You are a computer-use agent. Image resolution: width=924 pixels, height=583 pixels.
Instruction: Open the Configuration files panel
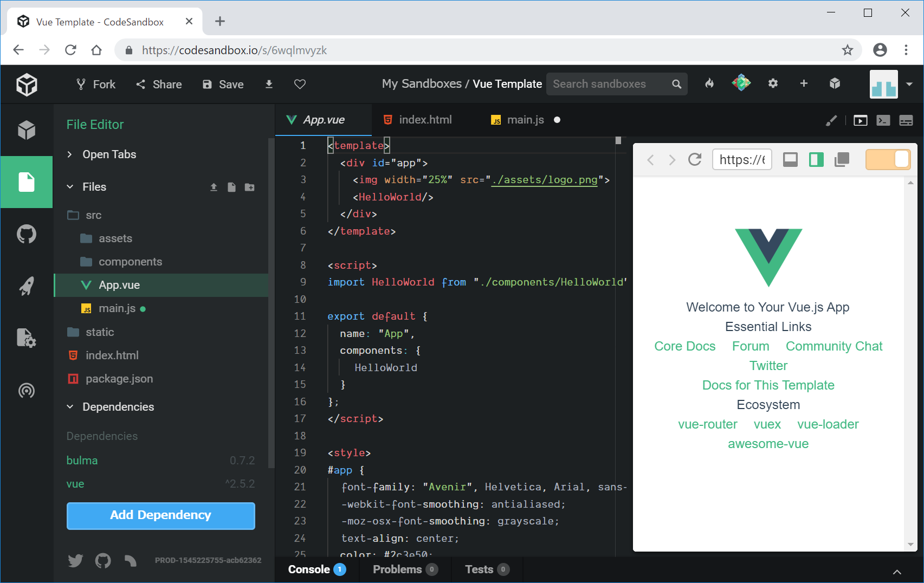(26, 338)
